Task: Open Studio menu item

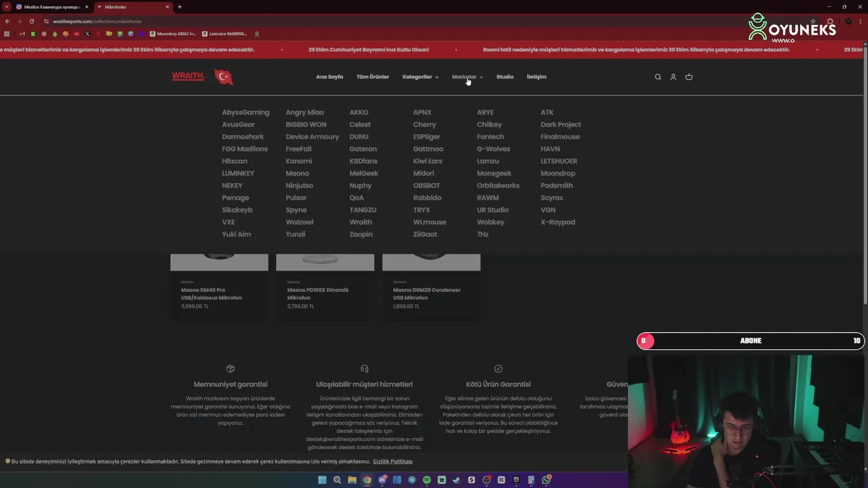Action: pyautogui.click(x=505, y=77)
